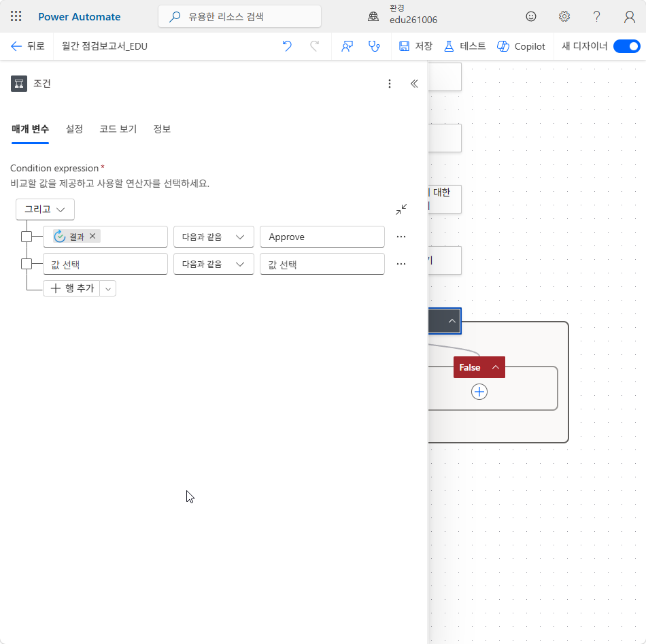Viewport: 646px width, 644px height.
Task: Check the first condition row checkbox
Action: [27, 237]
